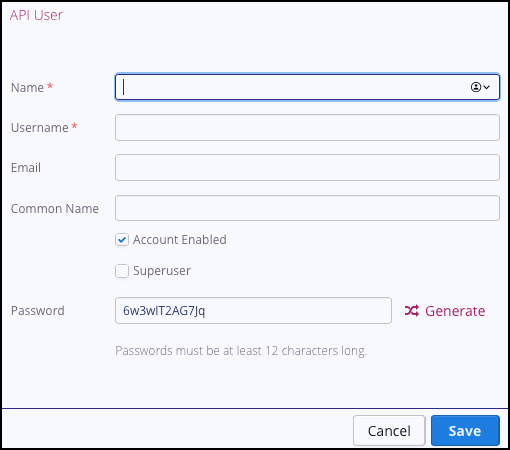Click the Superuser label text
Screen dimensions: 510x450
(162, 271)
